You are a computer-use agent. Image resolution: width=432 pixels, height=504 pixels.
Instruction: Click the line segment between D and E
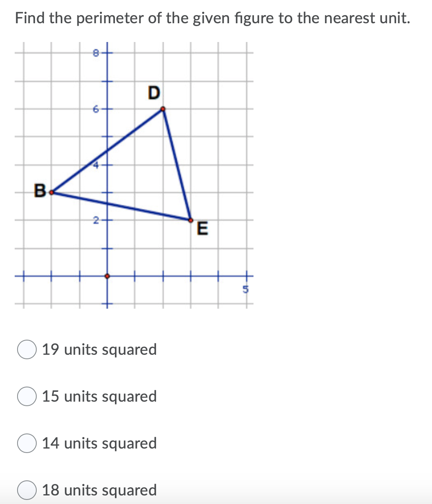click(176, 164)
